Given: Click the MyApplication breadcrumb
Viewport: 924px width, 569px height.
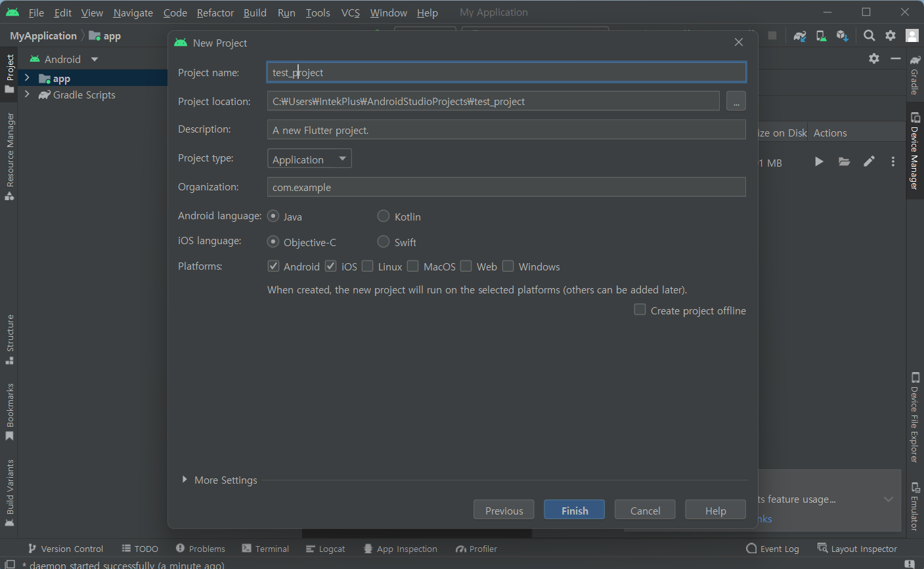Looking at the screenshot, I should pos(43,35).
